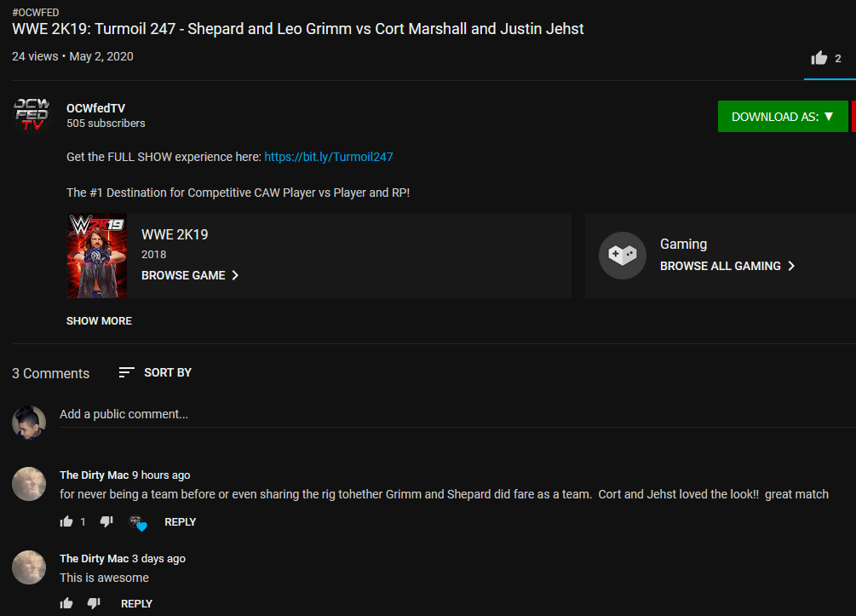Click the Add a public comment field
Viewport: 856px width, 616px height.
tap(457, 414)
